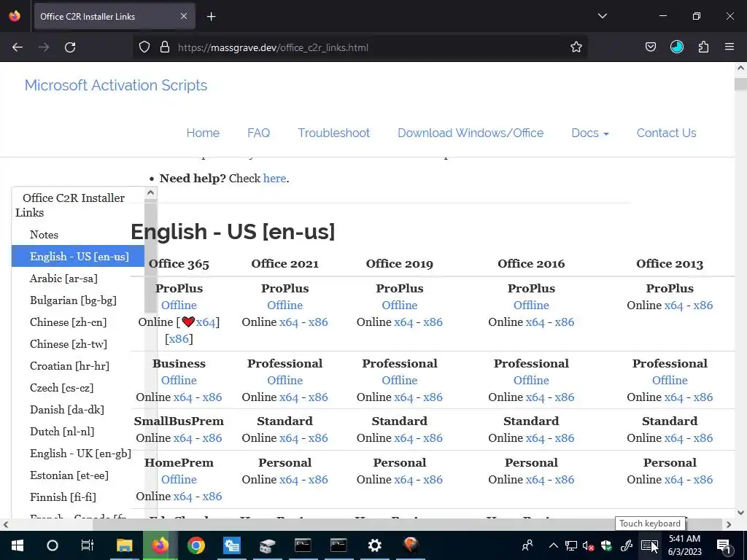Click the horizontal scrollbar left arrow
The image size is (747, 560).
pos(5,524)
